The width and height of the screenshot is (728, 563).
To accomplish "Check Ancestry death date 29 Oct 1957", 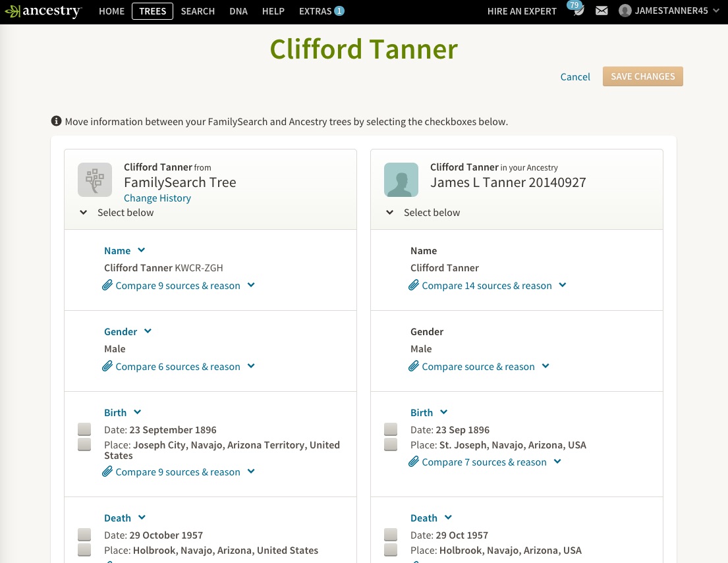I will (391, 535).
